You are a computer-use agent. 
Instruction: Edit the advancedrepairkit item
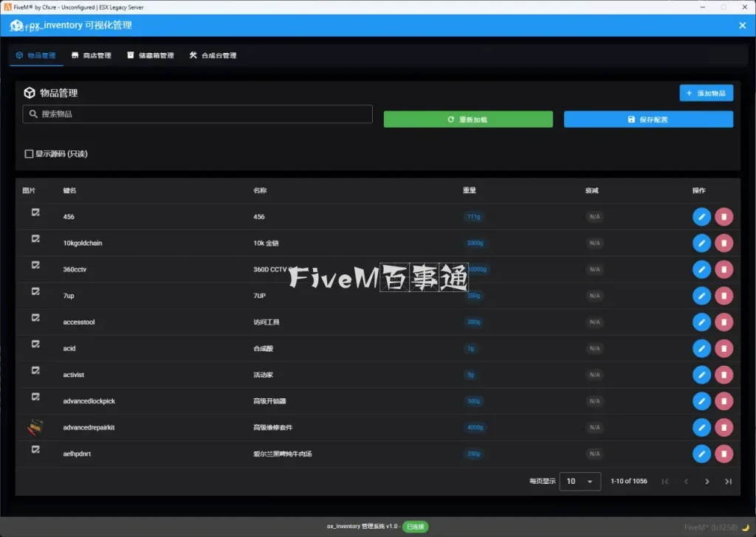pos(701,427)
